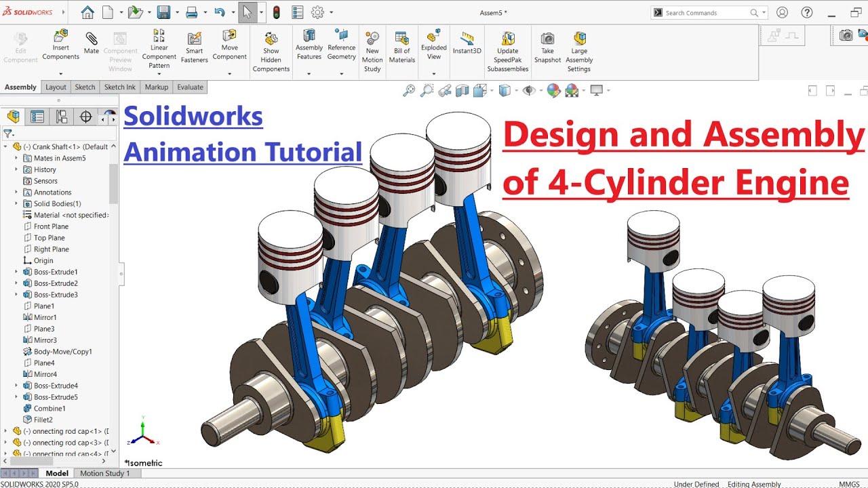Viewport: 868px width, 488px height.
Task: Click Zoom to Fit in view toolbar
Action: (x=408, y=90)
